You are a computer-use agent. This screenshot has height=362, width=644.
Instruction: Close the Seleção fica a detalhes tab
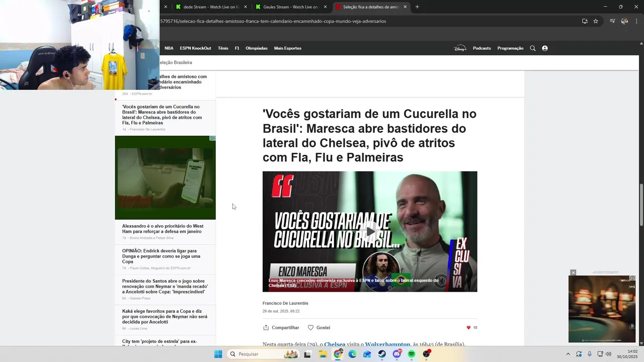(405, 7)
